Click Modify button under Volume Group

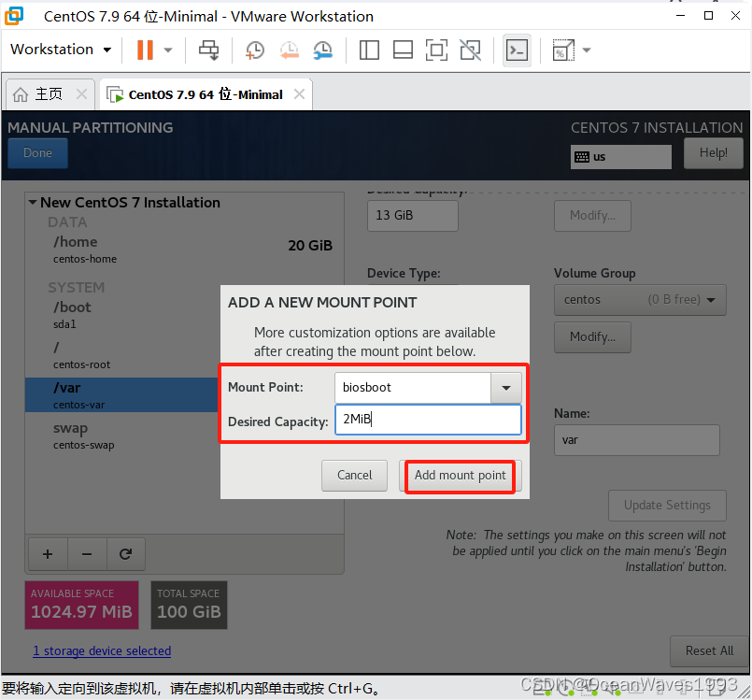[592, 337]
